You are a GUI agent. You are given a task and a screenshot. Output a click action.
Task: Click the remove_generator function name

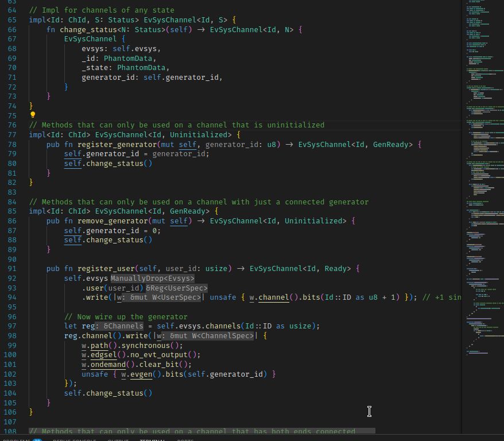(x=113, y=221)
